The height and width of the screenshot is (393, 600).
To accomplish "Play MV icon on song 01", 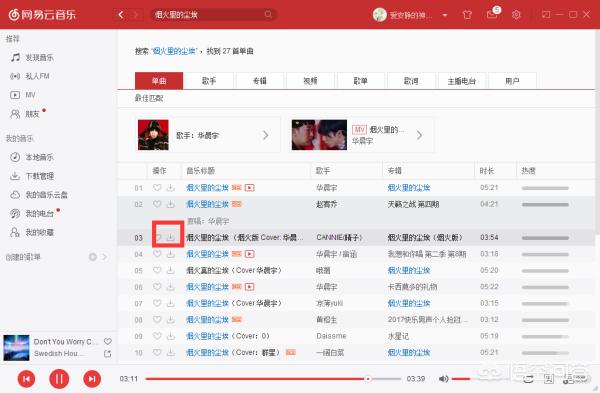I will tap(249, 188).
